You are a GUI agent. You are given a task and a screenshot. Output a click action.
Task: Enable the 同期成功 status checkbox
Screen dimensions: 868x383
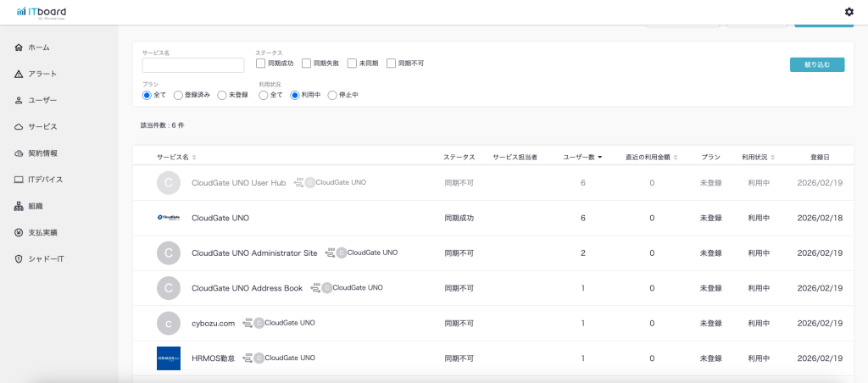tap(261, 64)
